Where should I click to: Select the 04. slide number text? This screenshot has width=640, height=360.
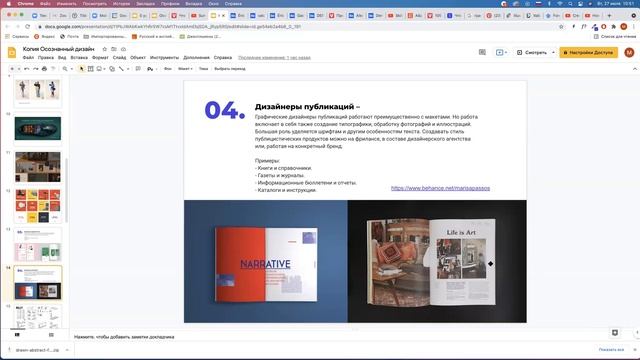pyautogui.click(x=224, y=110)
